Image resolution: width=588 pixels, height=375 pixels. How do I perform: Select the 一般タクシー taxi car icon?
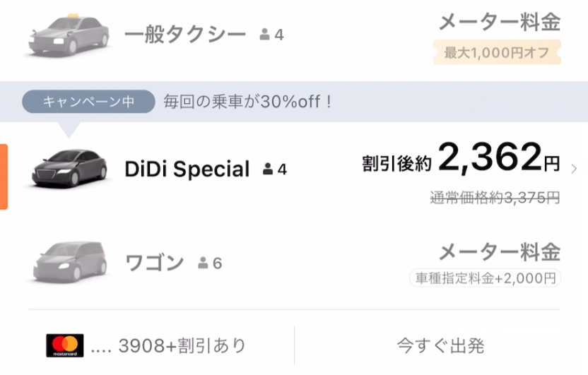click(69, 31)
